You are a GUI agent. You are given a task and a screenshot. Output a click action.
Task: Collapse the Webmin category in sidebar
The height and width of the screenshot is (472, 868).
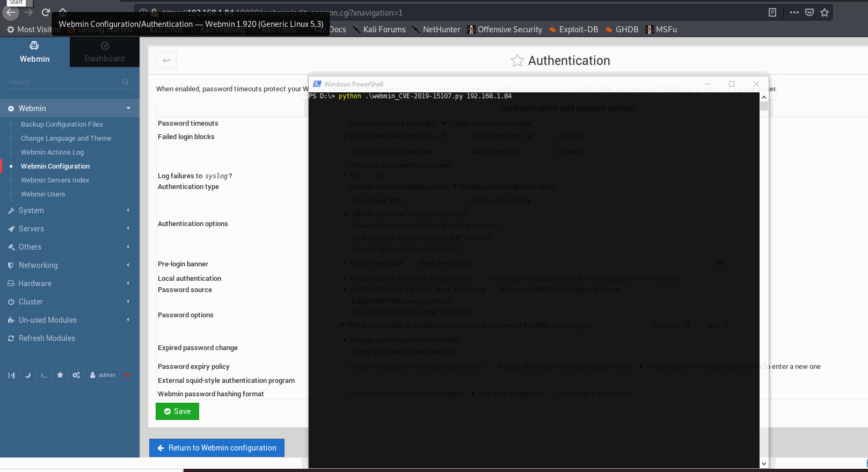70,108
